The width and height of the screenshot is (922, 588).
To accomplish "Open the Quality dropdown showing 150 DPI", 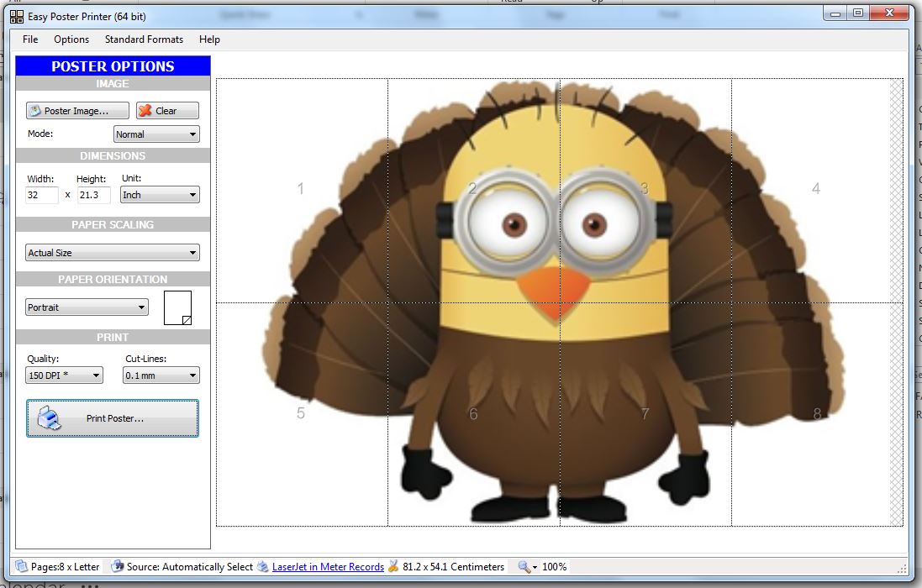I will pos(64,375).
